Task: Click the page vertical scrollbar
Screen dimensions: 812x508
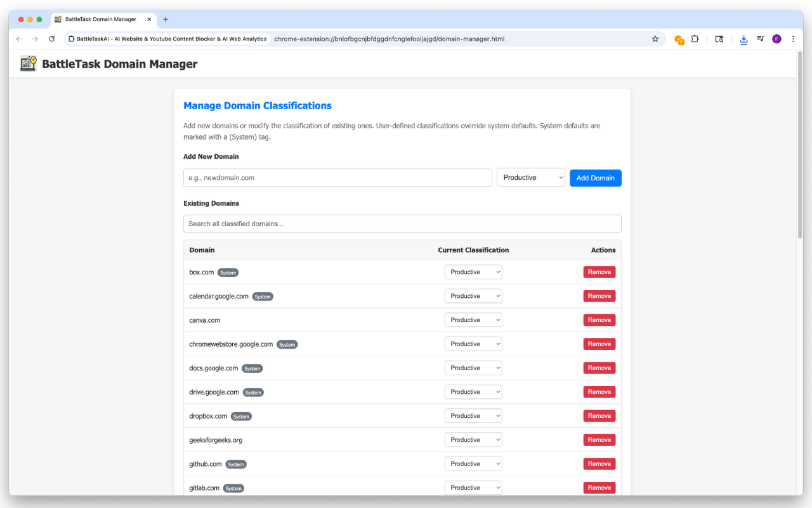Action: [x=800, y=145]
